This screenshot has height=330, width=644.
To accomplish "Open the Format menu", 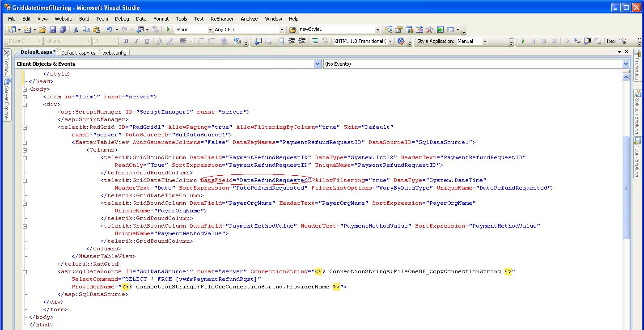I will point(161,19).
